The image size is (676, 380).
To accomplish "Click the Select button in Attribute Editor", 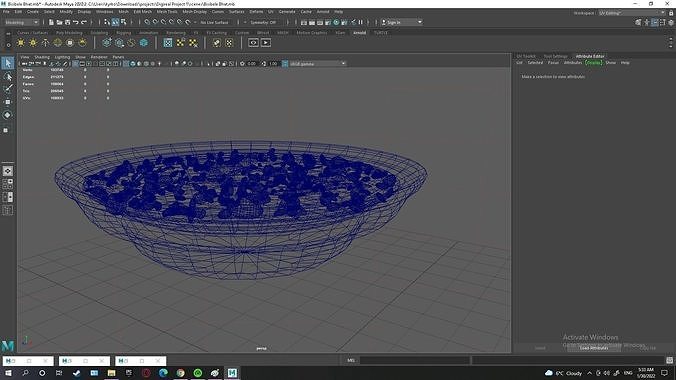I will point(540,348).
